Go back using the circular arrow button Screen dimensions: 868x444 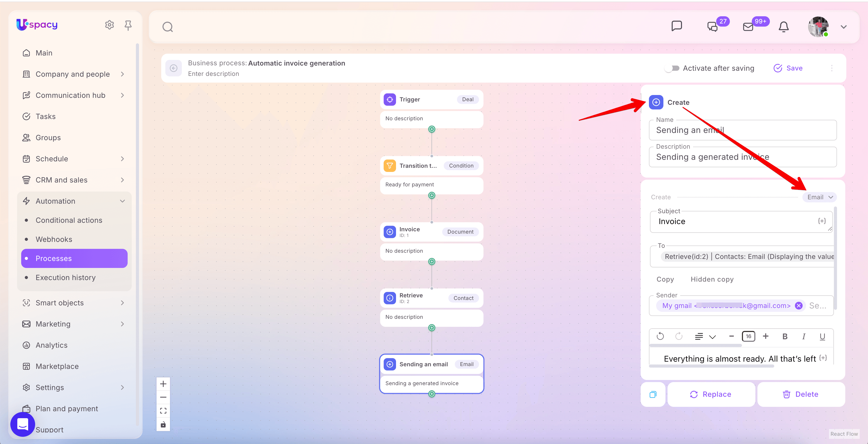click(174, 68)
